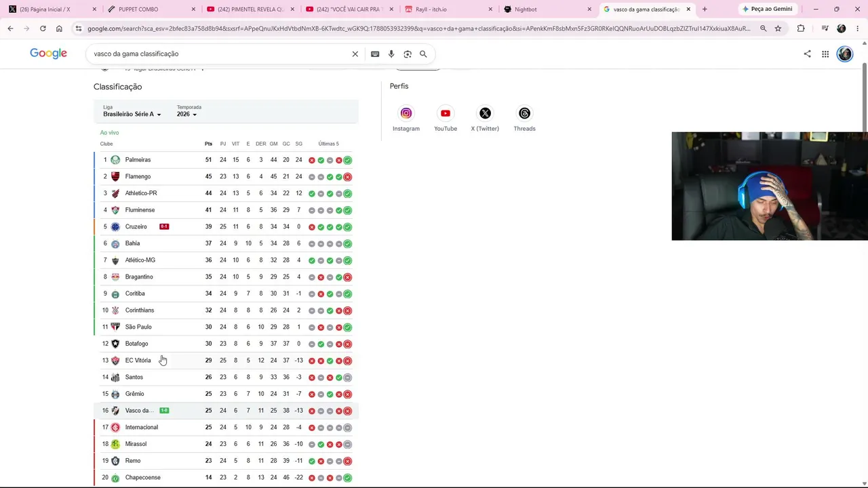Open the Google apps grid
868x488 pixels.
825,54
